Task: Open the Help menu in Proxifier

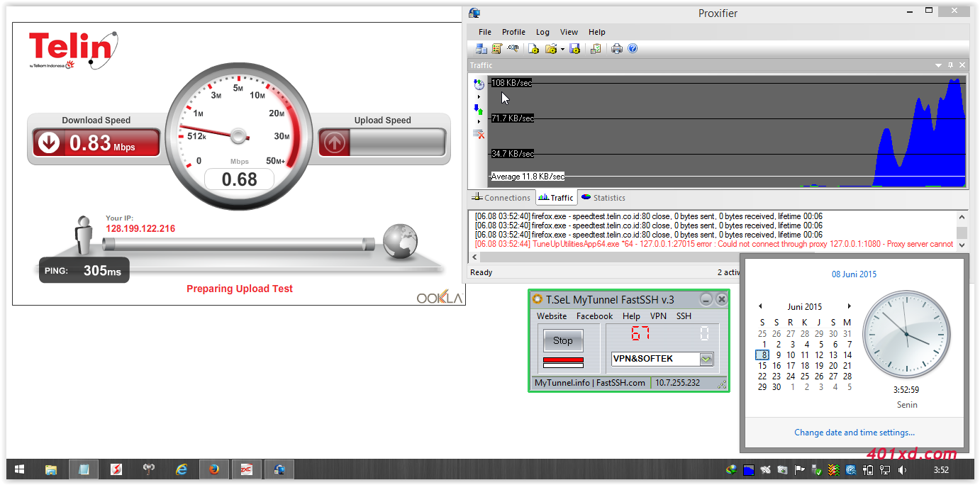Action: 597,32
